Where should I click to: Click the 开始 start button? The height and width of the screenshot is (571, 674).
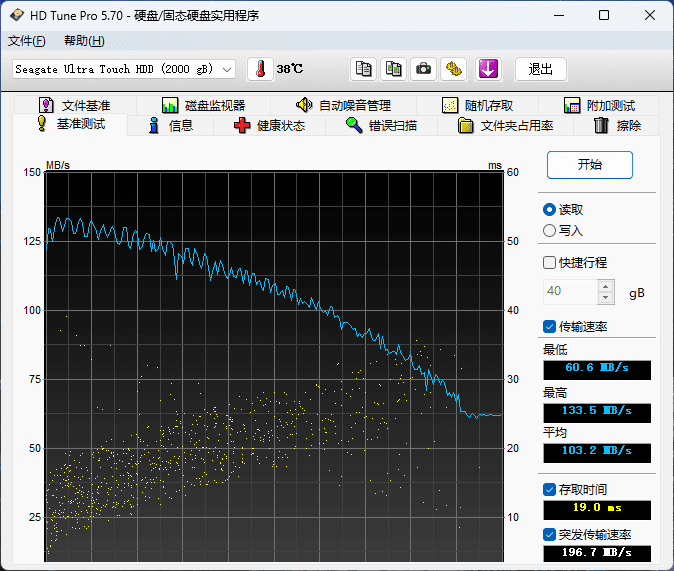click(x=590, y=165)
